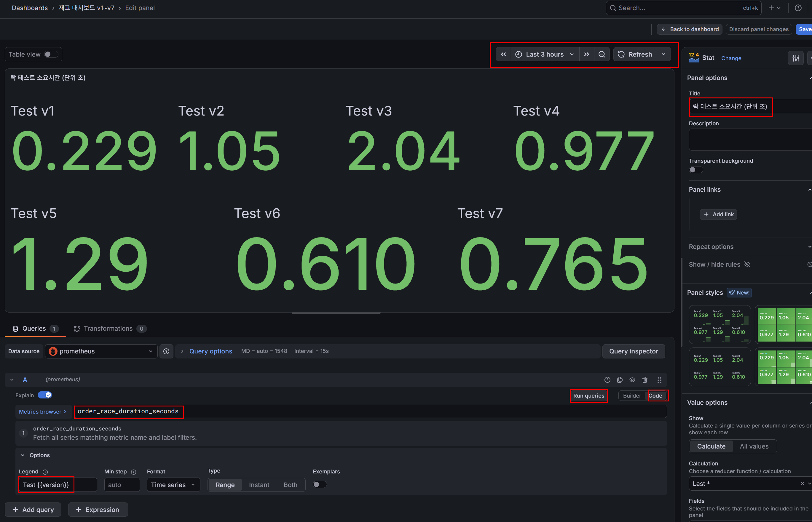
Task: Select Both query type
Action: point(290,485)
